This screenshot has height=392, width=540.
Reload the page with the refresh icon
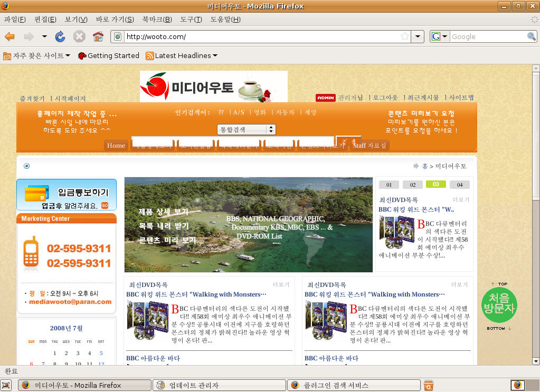click(x=60, y=36)
